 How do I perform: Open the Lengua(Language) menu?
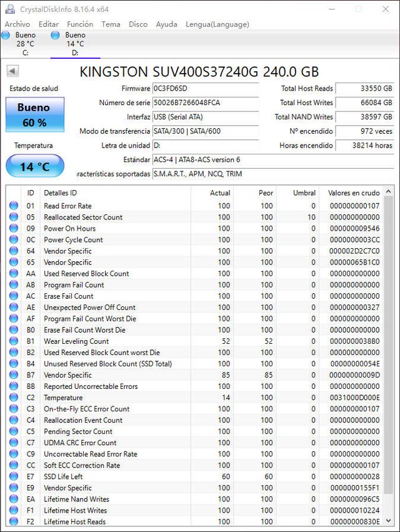pyautogui.click(x=217, y=24)
